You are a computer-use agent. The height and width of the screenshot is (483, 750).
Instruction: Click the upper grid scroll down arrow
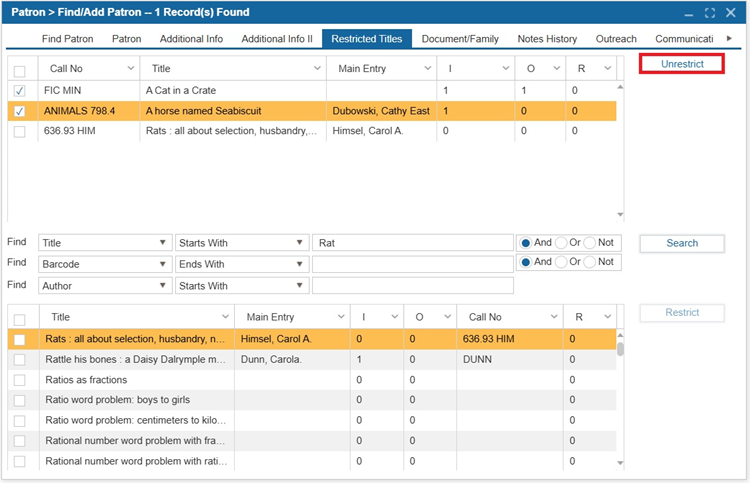pyautogui.click(x=620, y=215)
